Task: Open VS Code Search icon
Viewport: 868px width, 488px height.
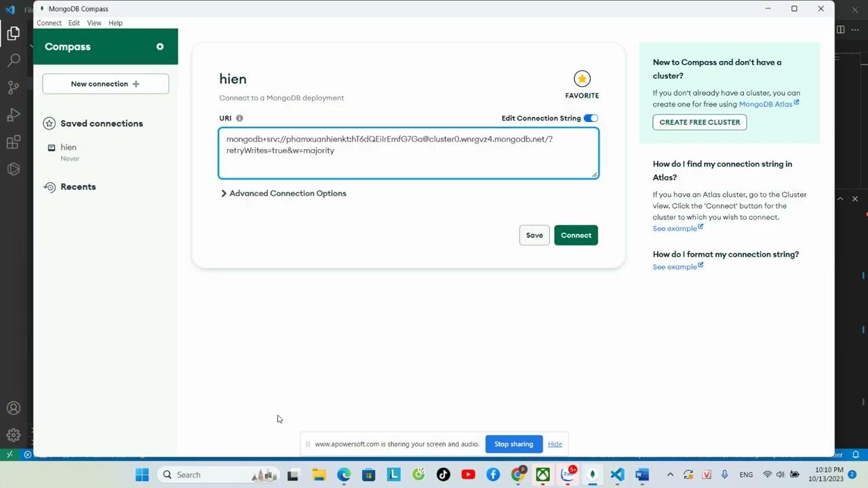Action: click(x=14, y=60)
